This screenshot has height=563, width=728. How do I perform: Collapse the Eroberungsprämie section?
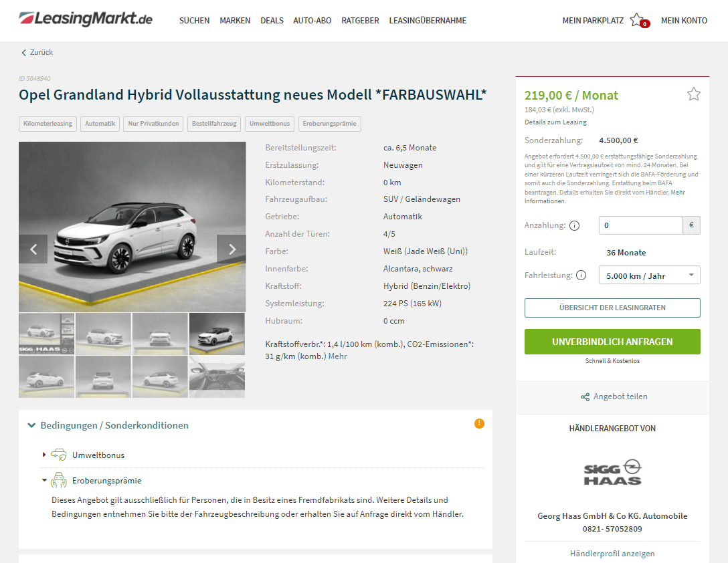[45, 480]
